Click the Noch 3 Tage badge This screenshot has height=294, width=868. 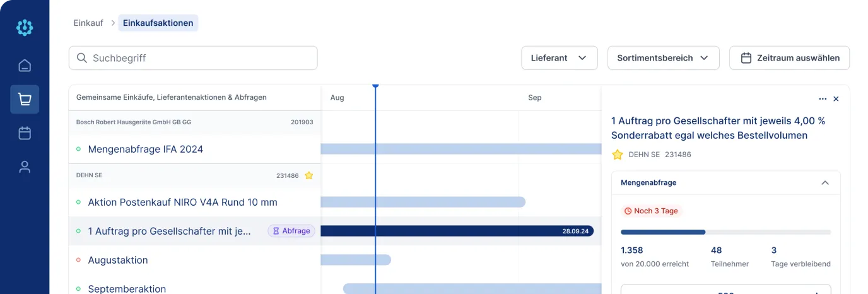(x=651, y=211)
